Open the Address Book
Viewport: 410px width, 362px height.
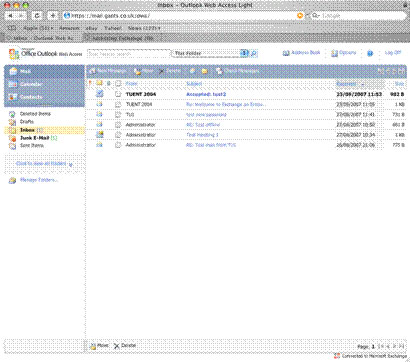click(301, 53)
